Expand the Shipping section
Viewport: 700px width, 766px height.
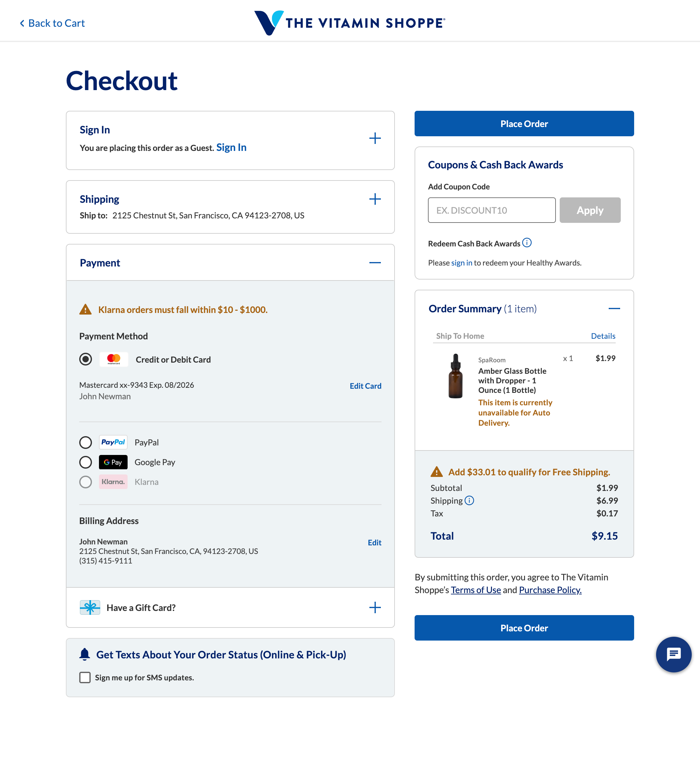pos(374,199)
